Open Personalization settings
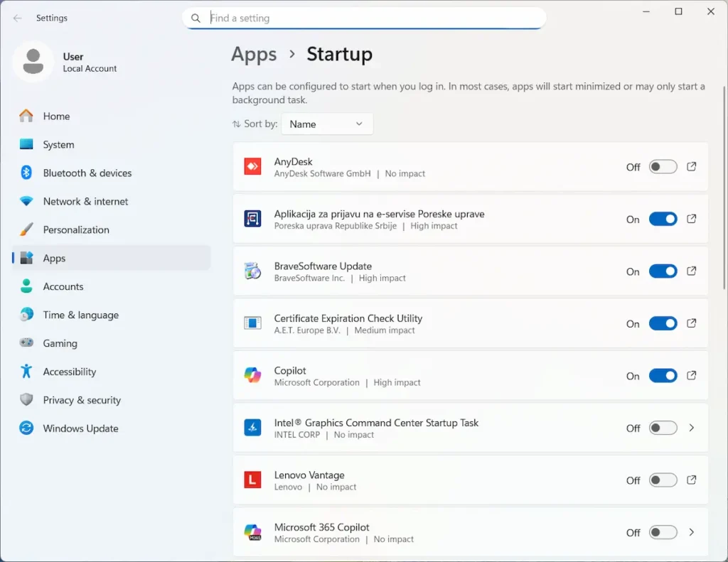This screenshot has height=562, width=728. [111, 229]
